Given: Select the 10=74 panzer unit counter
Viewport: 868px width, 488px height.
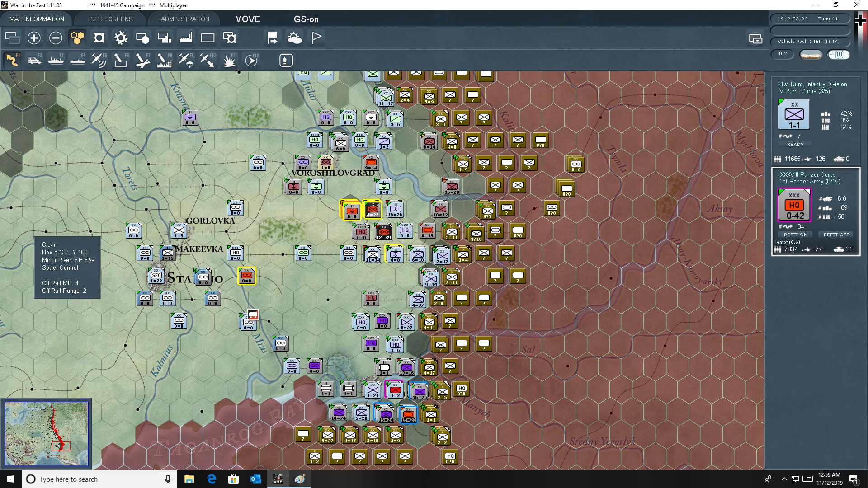Looking at the screenshot, I should [x=339, y=413].
